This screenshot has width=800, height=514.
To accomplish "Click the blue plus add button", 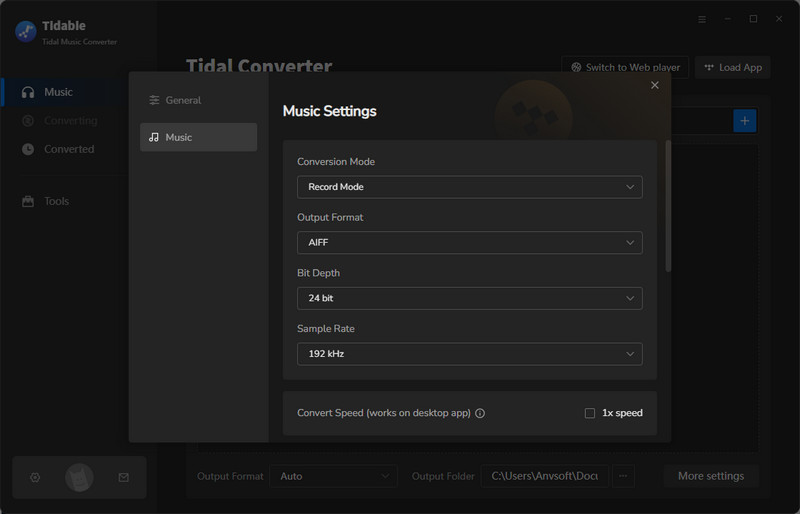I will (745, 121).
